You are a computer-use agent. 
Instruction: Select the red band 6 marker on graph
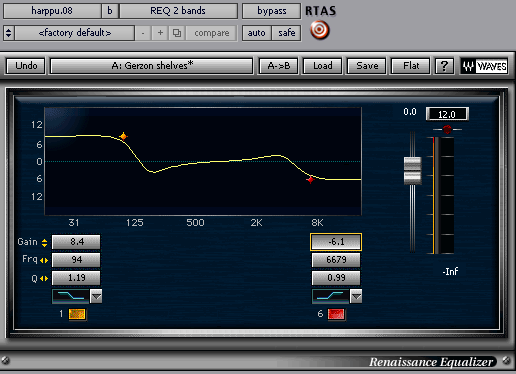pyautogui.click(x=310, y=180)
